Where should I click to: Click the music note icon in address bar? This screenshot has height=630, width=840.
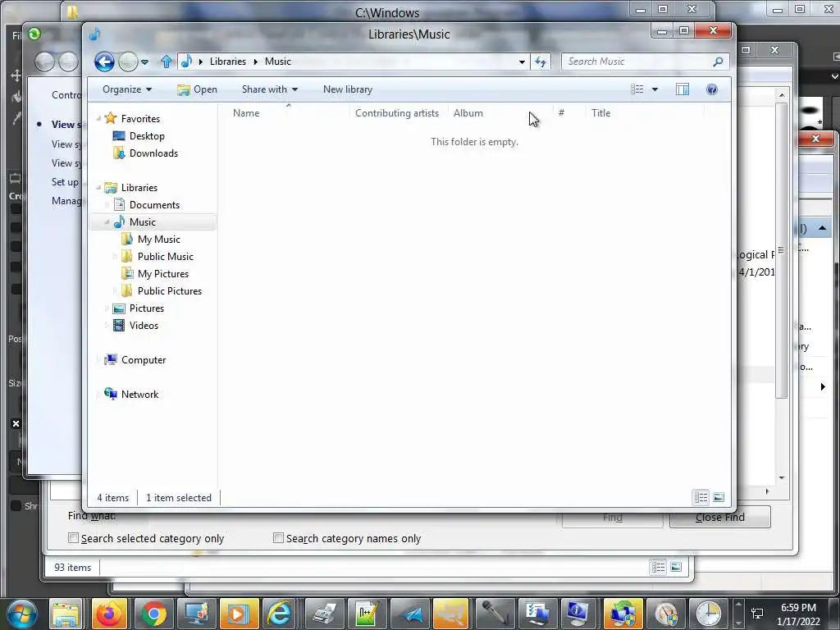tap(186, 62)
